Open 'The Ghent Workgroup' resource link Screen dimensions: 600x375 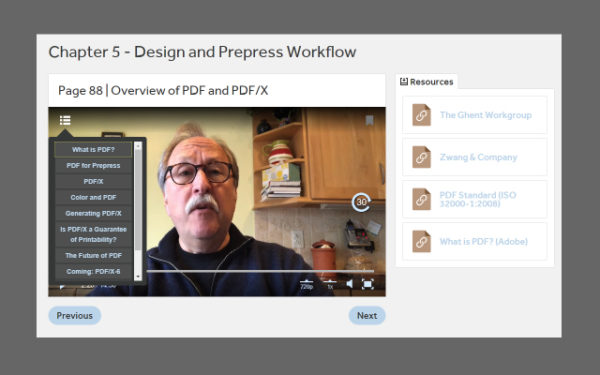point(486,115)
